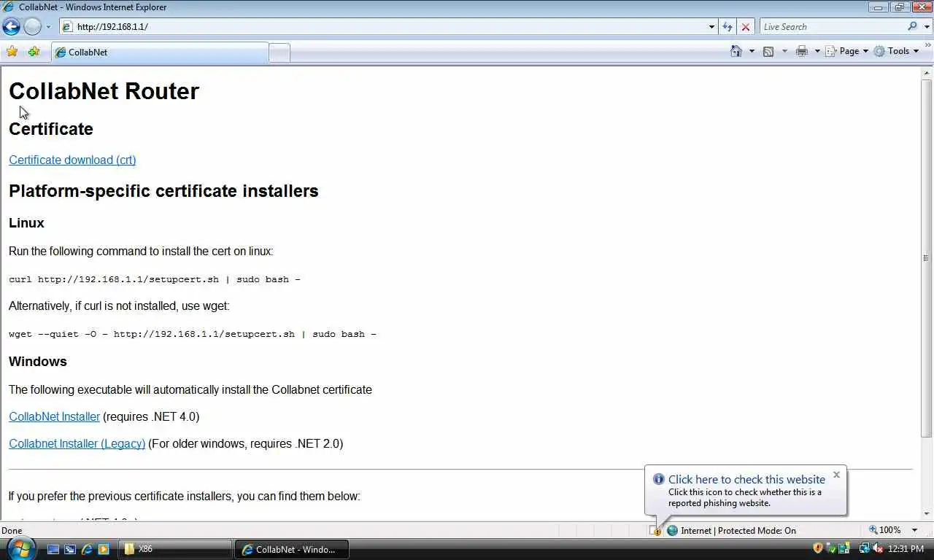
Task: Click the Internet zone globe icon
Action: point(673,531)
